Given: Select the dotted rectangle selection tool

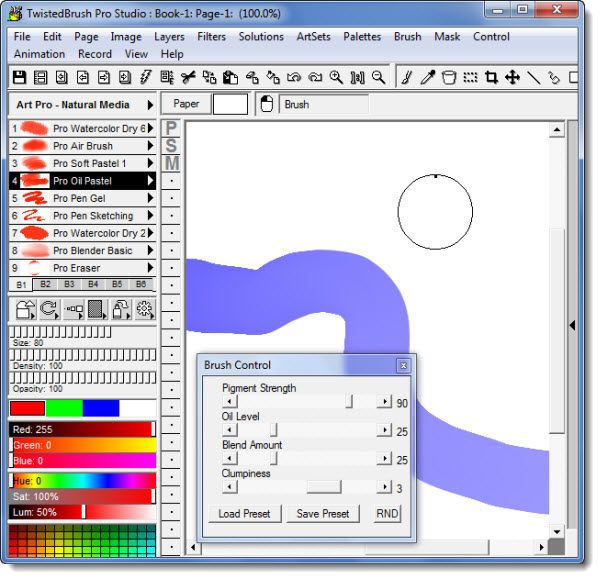Looking at the screenshot, I should click(470, 78).
